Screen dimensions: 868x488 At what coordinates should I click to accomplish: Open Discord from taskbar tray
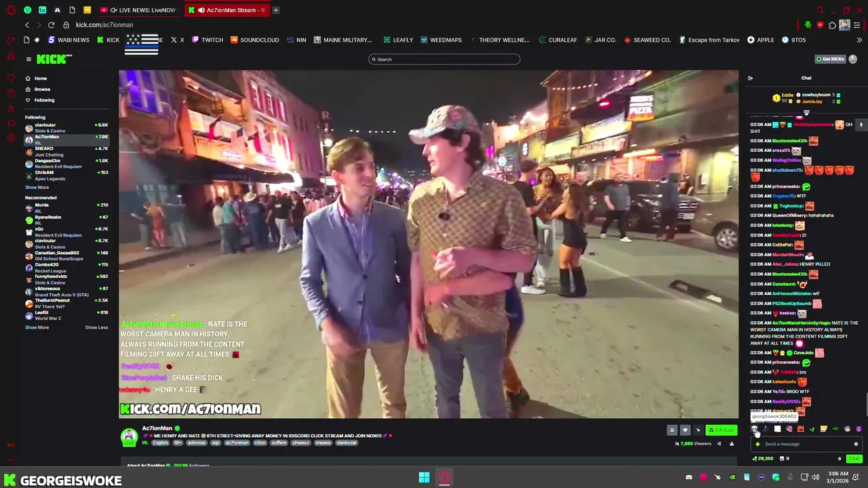689,478
